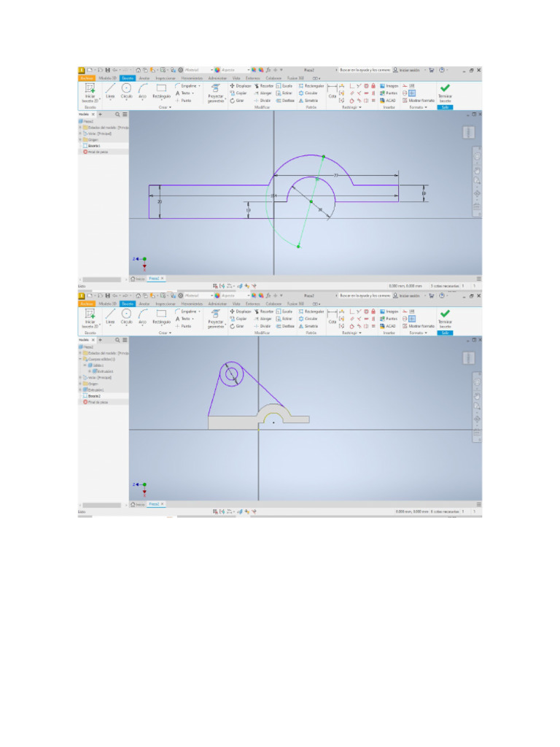Switch to Modelo 3D tab in top window

click(x=108, y=78)
